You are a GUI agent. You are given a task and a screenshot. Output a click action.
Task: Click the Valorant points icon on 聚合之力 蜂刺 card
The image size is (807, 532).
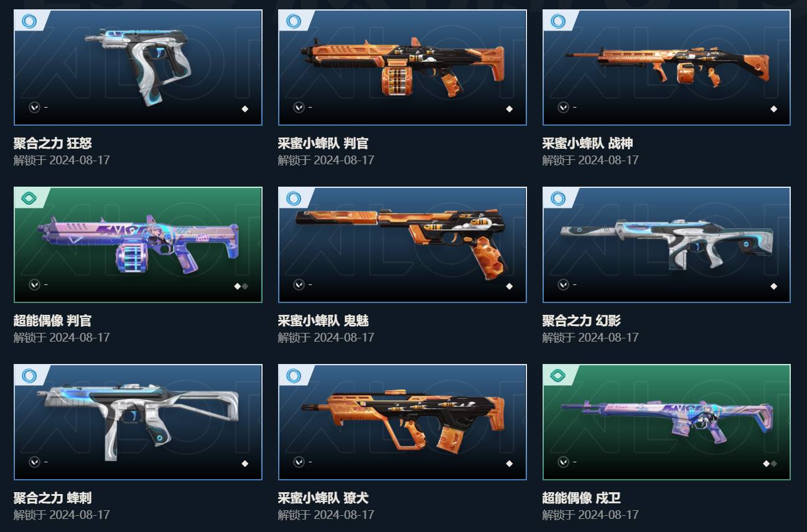(34, 462)
